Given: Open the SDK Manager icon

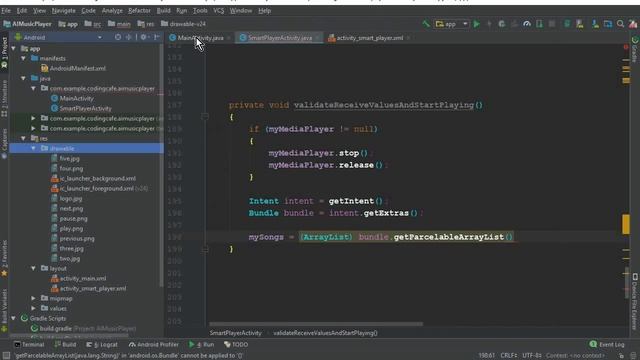Looking at the screenshot, I should pyautogui.click(x=596, y=24).
